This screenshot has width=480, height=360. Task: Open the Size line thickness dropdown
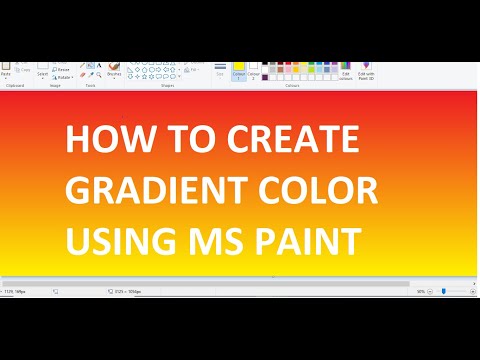coord(220,71)
